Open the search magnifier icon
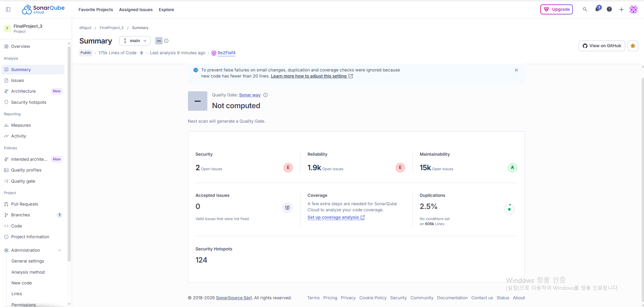This screenshot has height=307, width=644. 585,9
